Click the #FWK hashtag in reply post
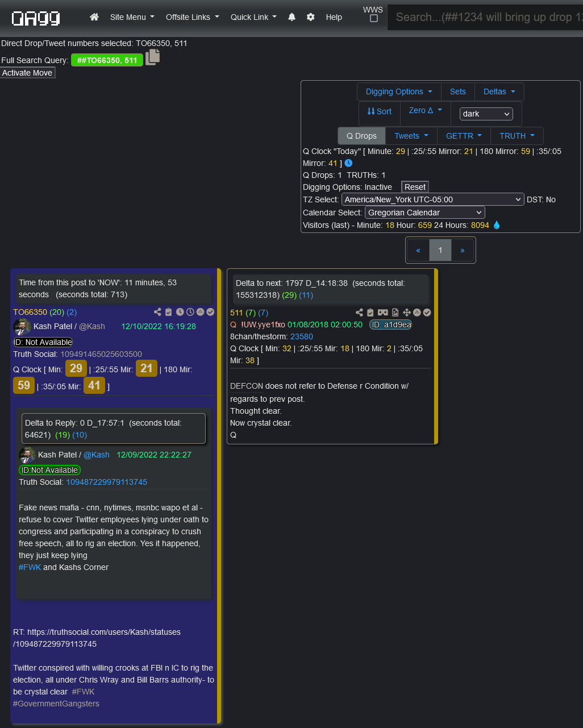This screenshot has height=728, width=583. click(30, 567)
